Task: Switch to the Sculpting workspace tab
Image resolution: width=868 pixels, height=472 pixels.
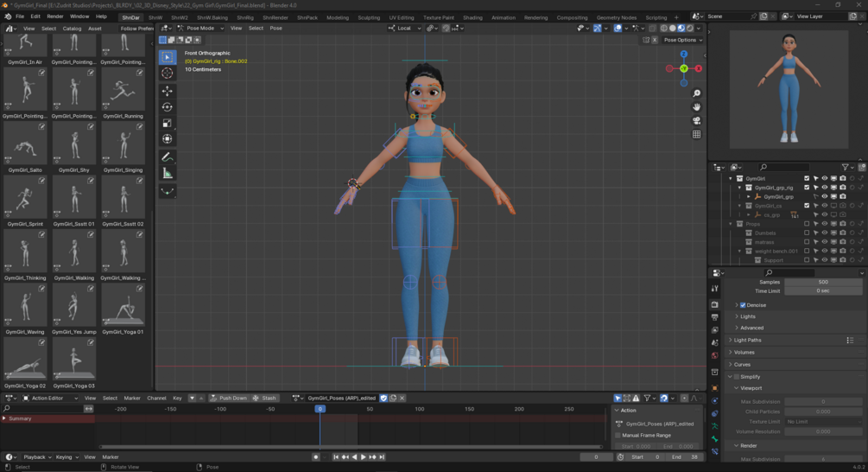Action: coord(369,17)
